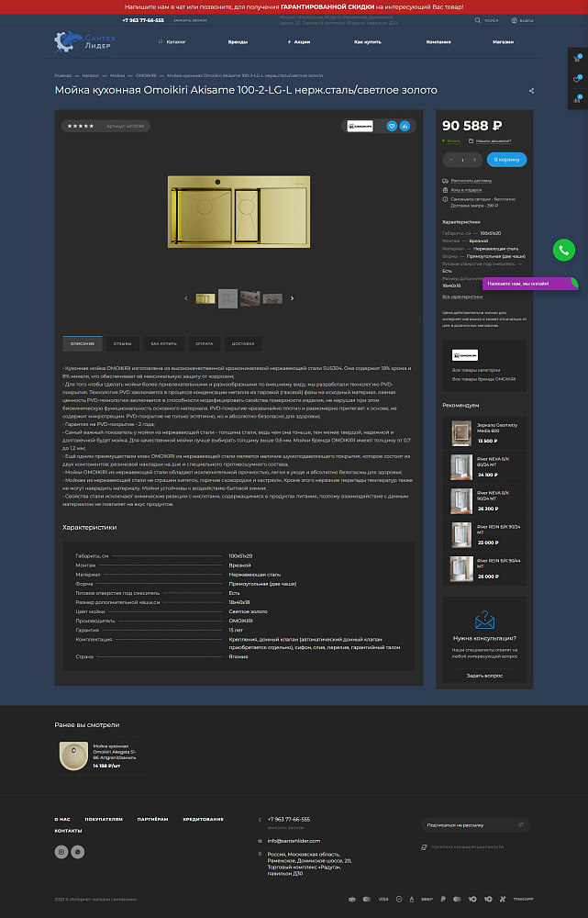Open the Акции menu item
Image resolution: width=588 pixels, height=918 pixels.
299,41
